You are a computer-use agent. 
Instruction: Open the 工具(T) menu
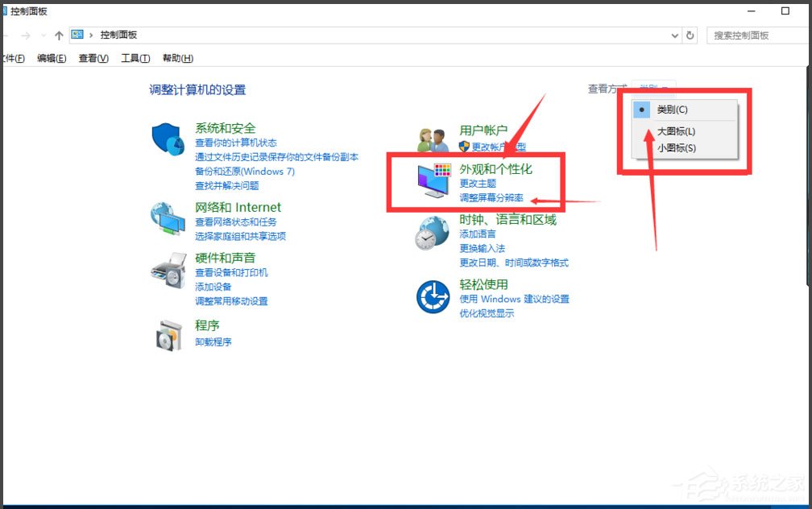pos(135,57)
